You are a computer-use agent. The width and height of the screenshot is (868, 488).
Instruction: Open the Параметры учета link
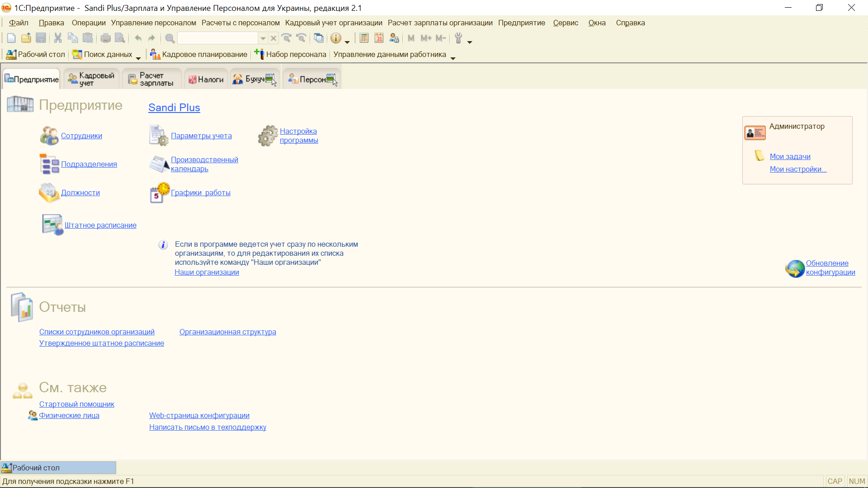(x=201, y=136)
